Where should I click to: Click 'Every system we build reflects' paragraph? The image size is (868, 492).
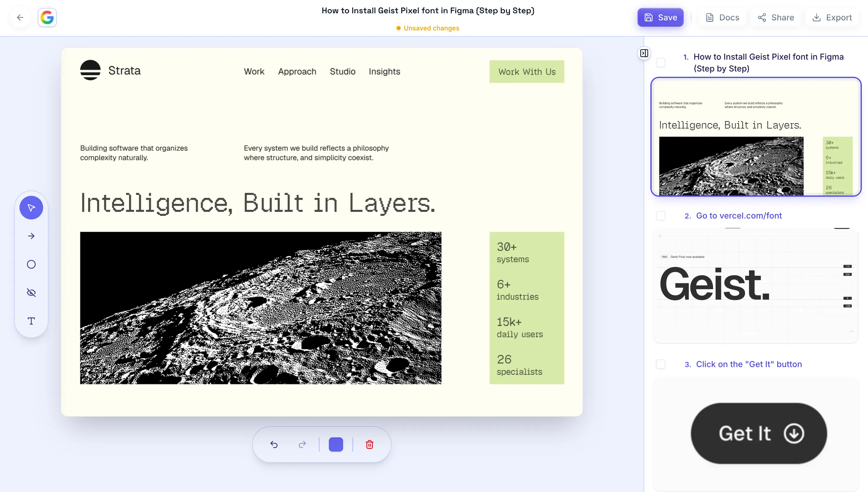click(x=316, y=153)
